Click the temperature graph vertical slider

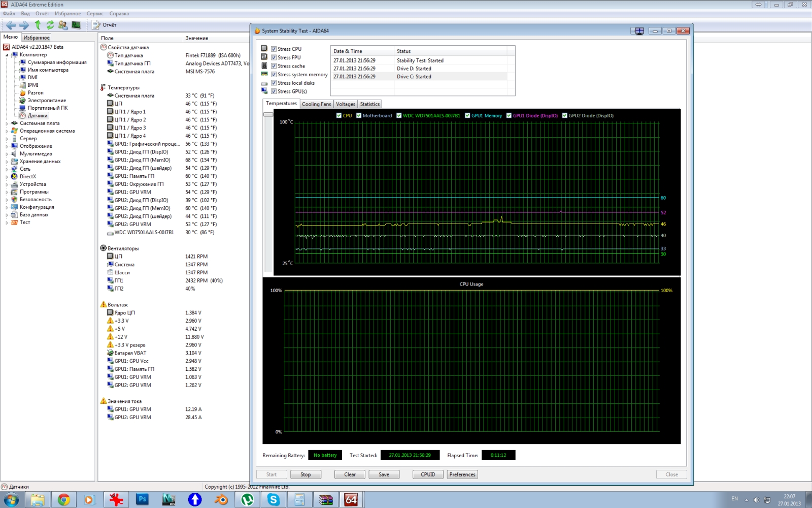click(x=268, y=115)
